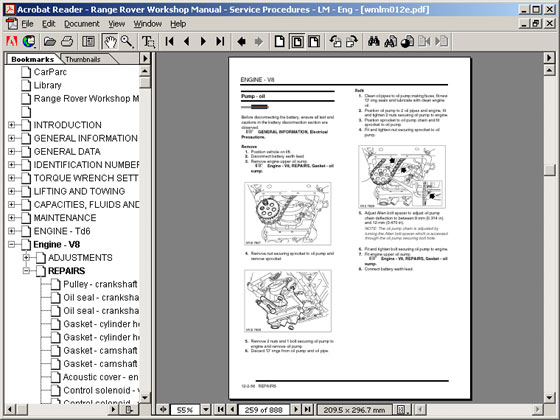This screenshot has height=420, width=560.
Task: Choose the Zoom In magnifier tool
Action: 127,41
